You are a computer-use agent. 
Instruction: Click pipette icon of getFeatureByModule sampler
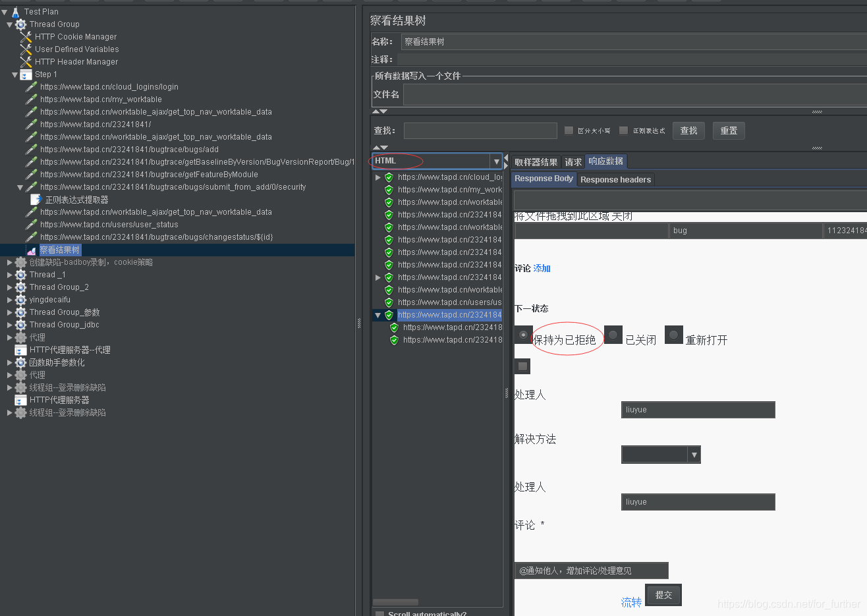coord(31,175)
